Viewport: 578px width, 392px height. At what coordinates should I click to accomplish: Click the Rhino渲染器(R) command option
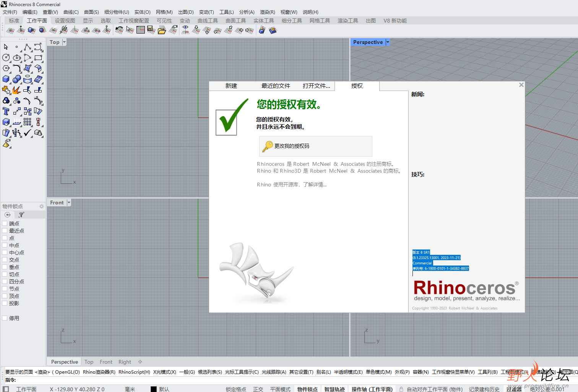pos(99,372)
